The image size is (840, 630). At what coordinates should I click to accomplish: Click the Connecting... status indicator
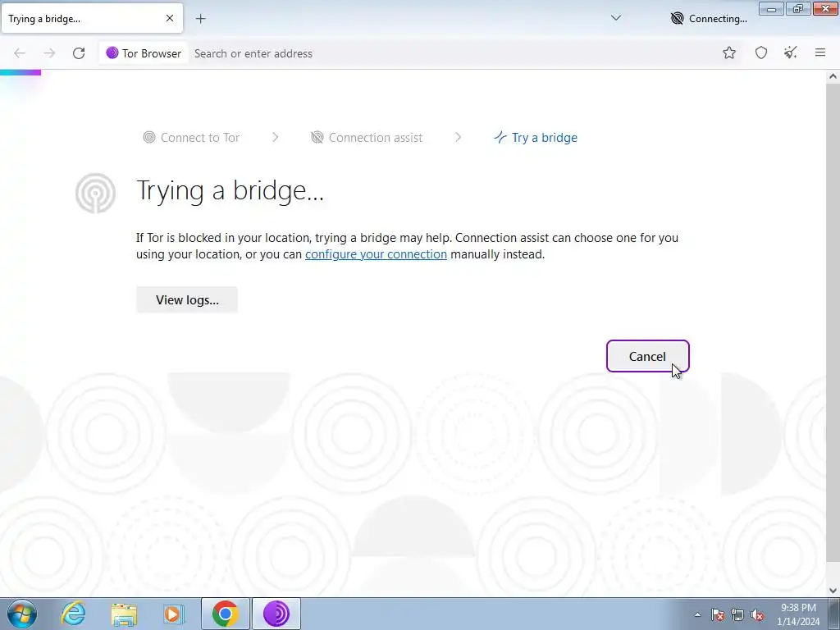coord(709,19)
